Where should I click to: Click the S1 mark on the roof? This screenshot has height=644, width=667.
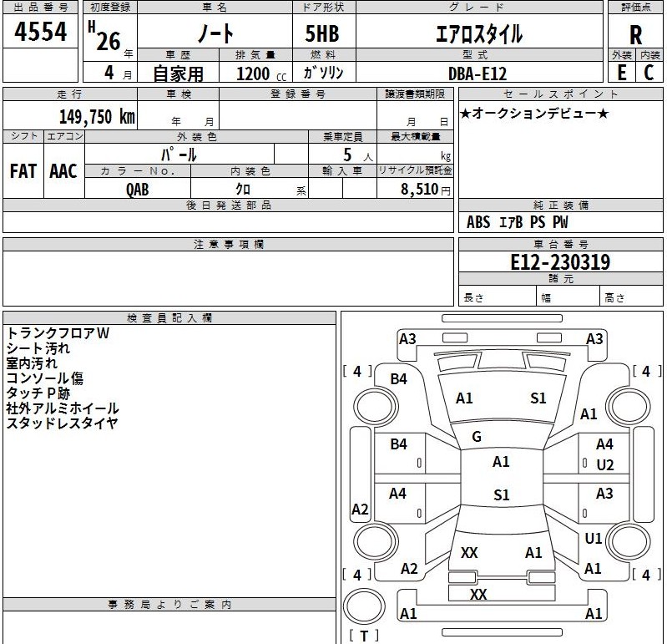pos(502,495)
